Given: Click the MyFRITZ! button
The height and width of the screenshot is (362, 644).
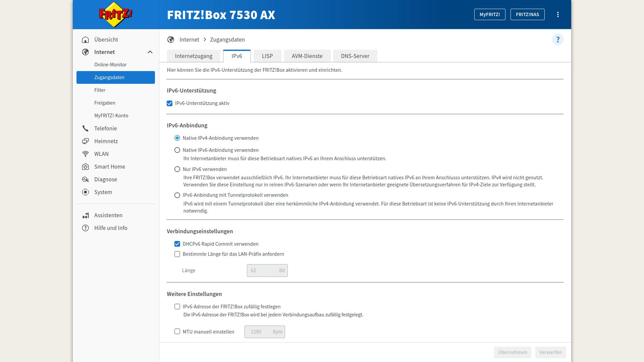Looking at the screenshot, I should coord(489,14).
